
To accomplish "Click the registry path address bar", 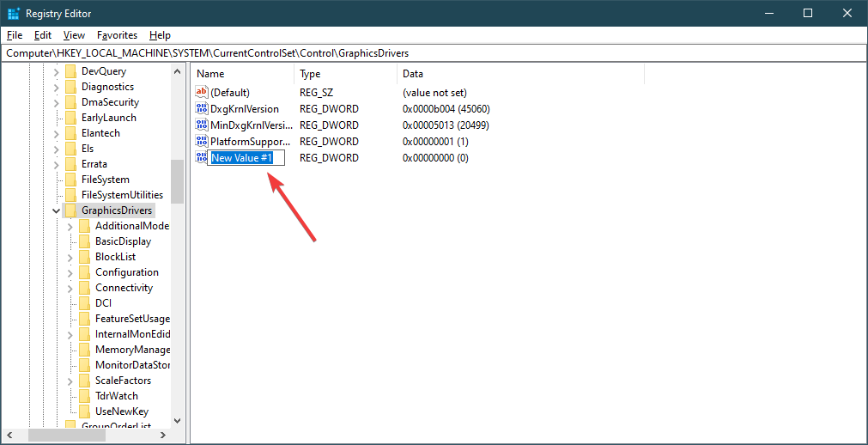I will (434, 53).
